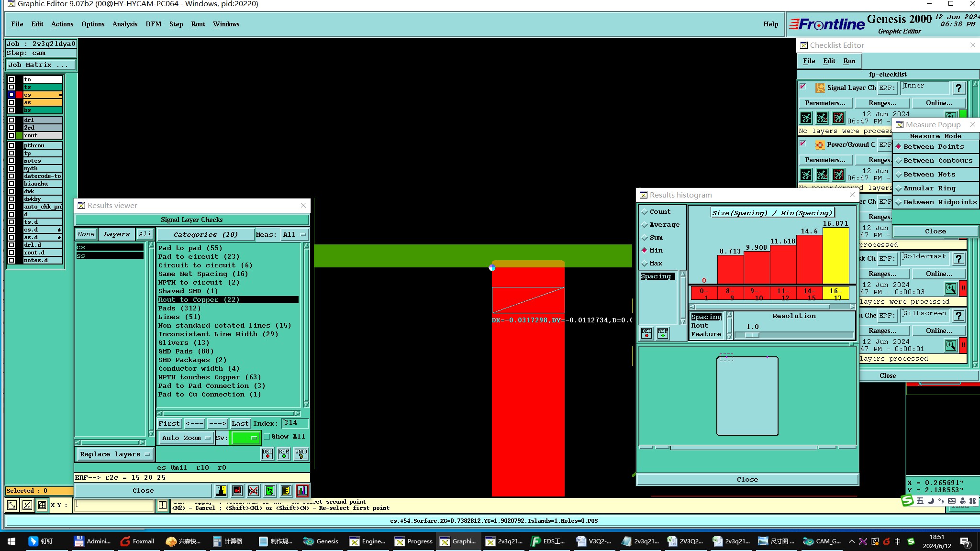This screenshot has height=551, width=980.
Task: Click Soldermask check magnifier results icon
Action: click(x=950, y=288)
